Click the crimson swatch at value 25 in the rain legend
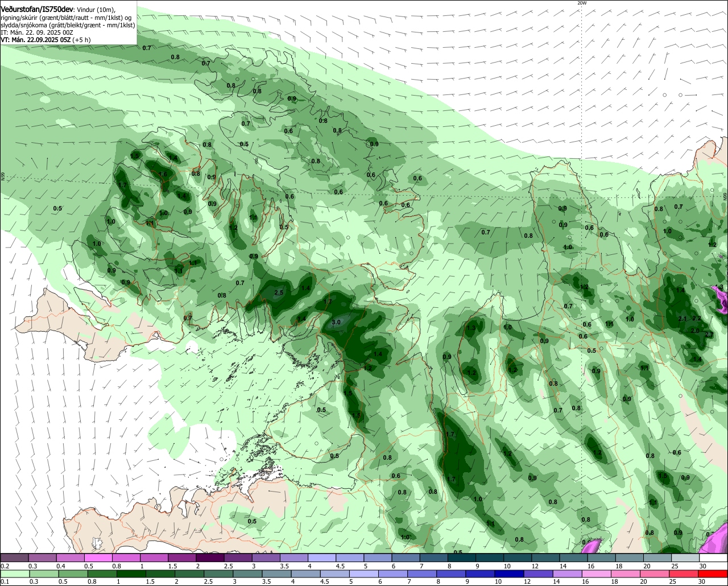 [x=684, y=574]
